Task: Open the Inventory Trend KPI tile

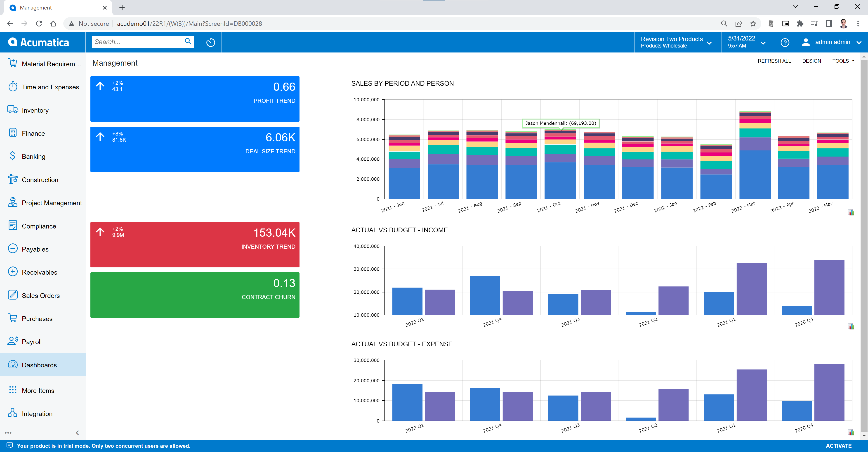Action: (x=195, y=245)
